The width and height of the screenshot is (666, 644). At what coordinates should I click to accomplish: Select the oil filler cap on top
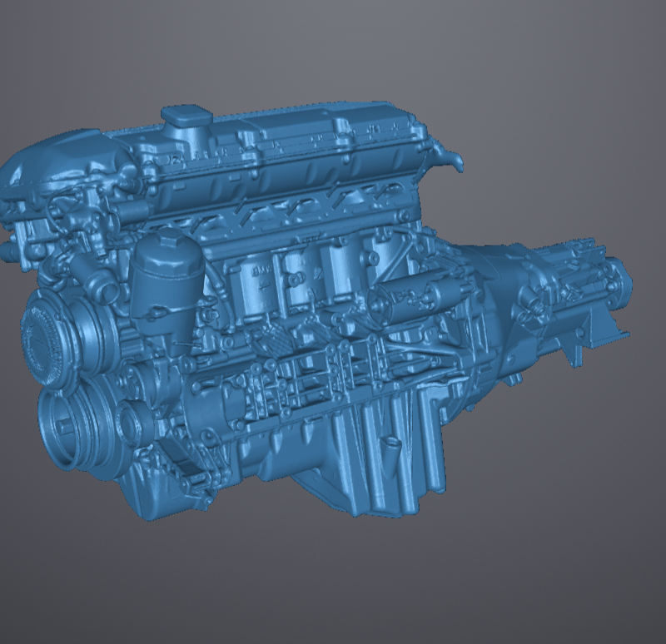(x=187, y=116)
